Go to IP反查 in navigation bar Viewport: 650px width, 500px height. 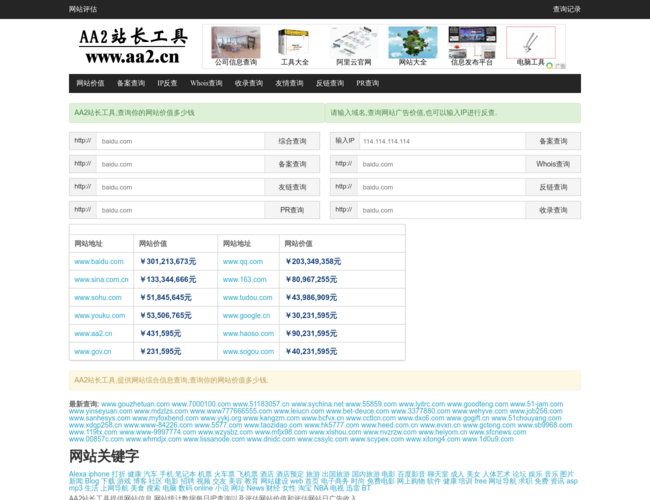[167, 83]
